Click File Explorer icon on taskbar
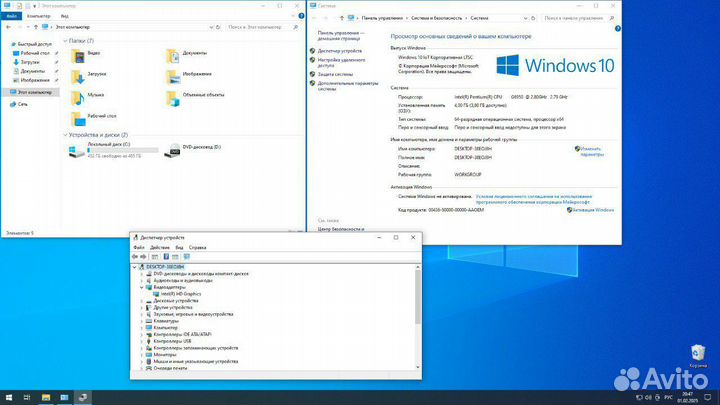 click(46, 397)
